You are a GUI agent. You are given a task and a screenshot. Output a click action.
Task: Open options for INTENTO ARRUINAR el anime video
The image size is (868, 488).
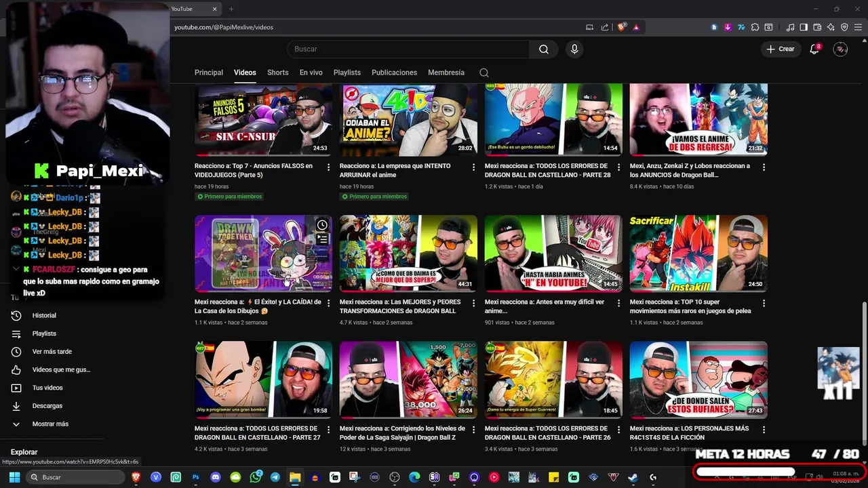474,167
